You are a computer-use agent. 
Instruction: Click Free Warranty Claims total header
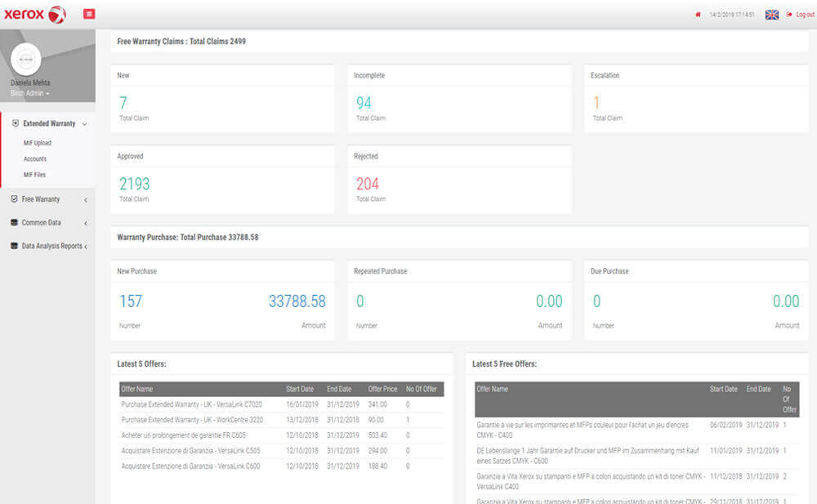pyautogui.click(x=181, y=41)
